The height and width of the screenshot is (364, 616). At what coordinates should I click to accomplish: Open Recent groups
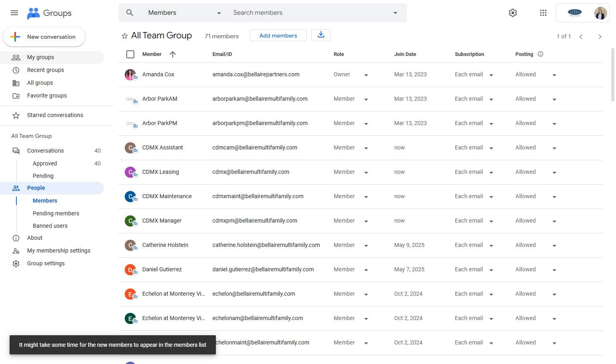(52, 70)
